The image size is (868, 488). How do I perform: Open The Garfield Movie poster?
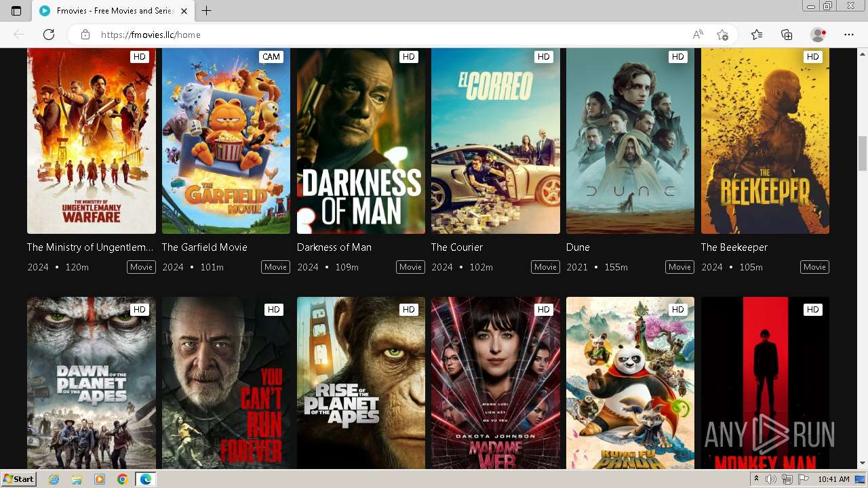pos(226,141)
